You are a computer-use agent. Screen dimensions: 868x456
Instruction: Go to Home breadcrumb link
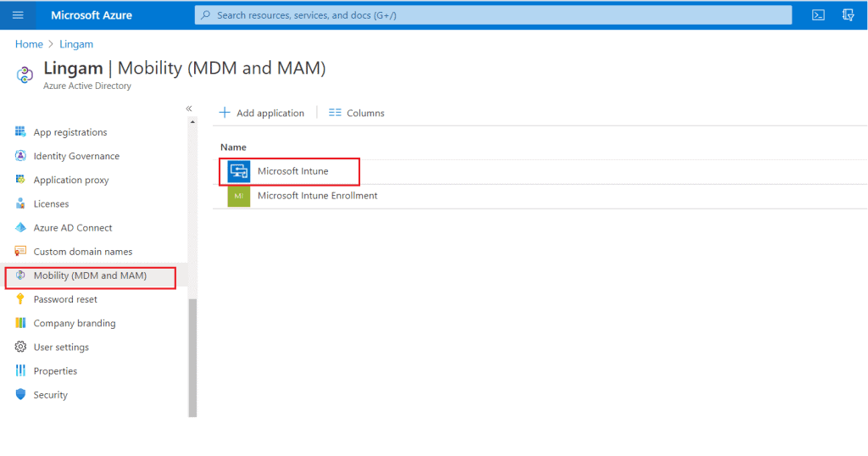(x=30, y=44)
